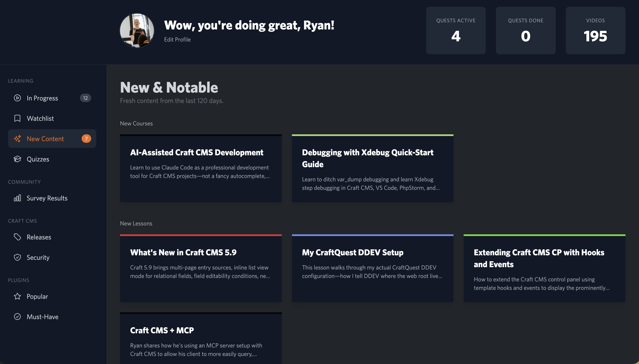639x364 pixels.
Task: Click the Security shield icon
Action: [17, 257]
